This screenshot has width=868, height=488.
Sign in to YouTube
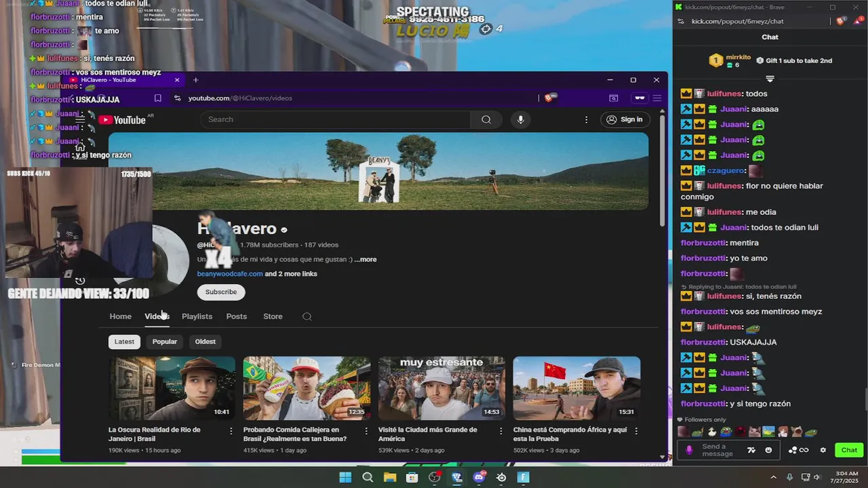pyautogui.click(x=625, y=119)
